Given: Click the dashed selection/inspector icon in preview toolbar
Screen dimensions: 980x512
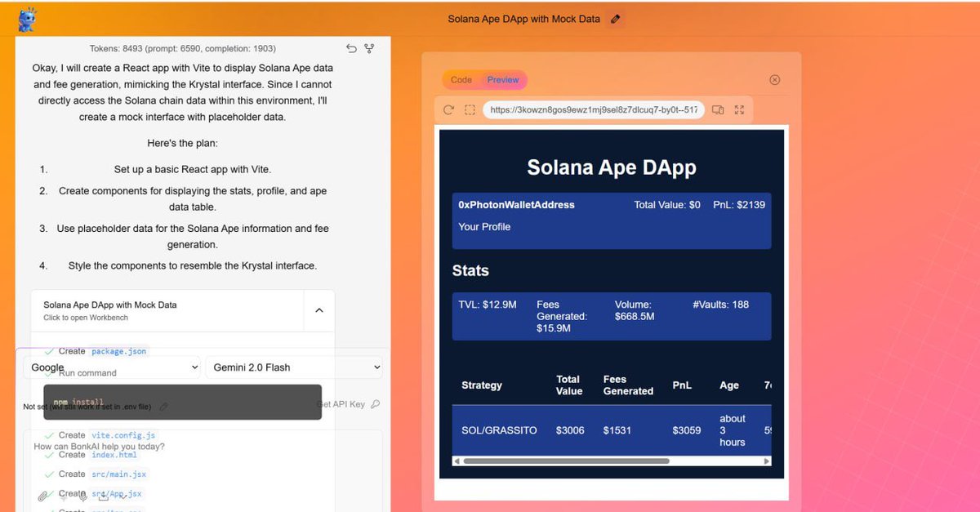Looking at the screenshot, I should (470, 109).
